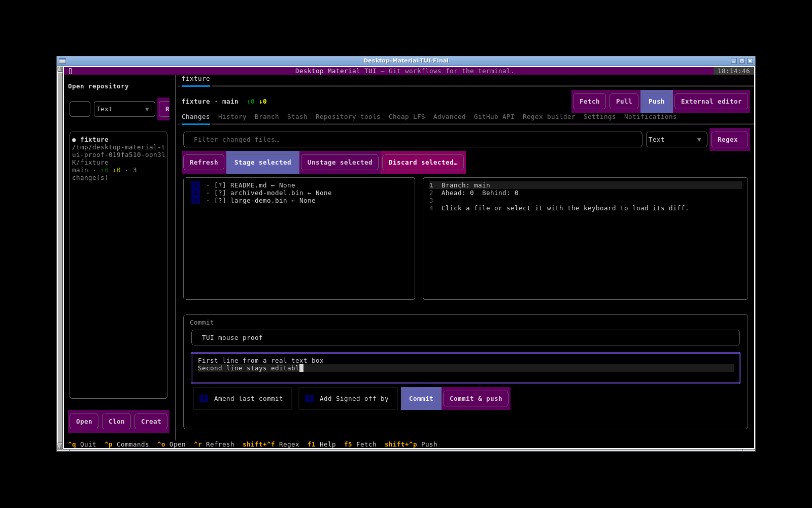Open the Repository tools tab
Viewport: 812px width, 508px height.
point(348,117)
